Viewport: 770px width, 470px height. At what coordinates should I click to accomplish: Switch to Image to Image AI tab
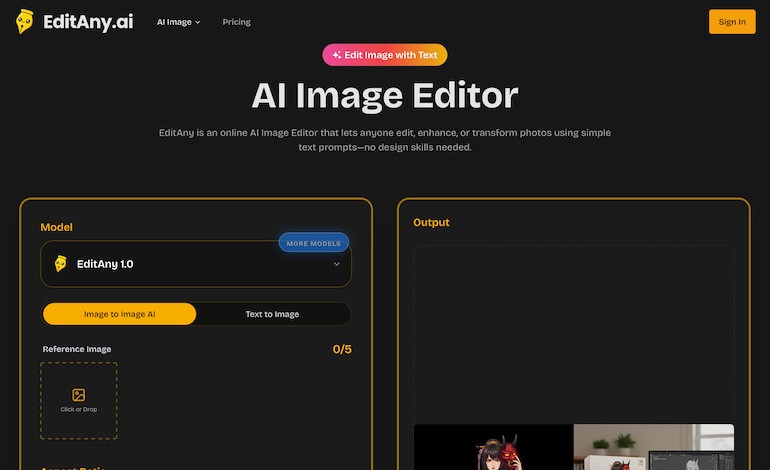point(119,314)
